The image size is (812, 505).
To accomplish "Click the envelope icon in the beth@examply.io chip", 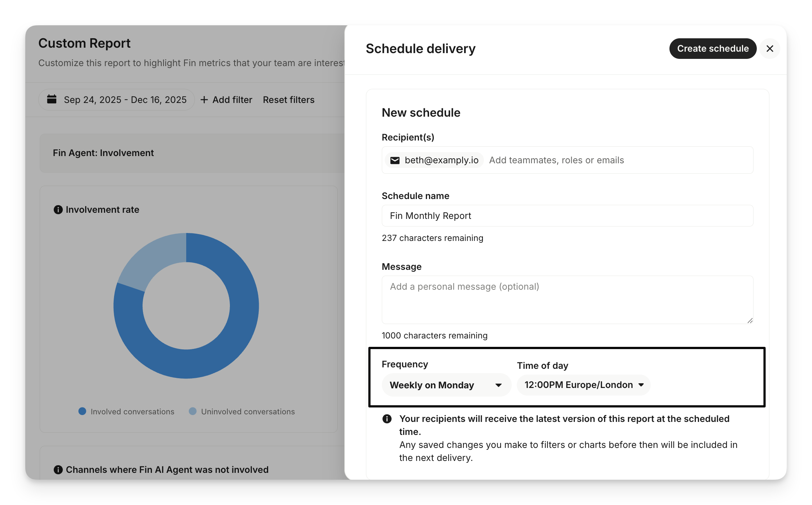I will pyautogui.click(x=395, y=160).
